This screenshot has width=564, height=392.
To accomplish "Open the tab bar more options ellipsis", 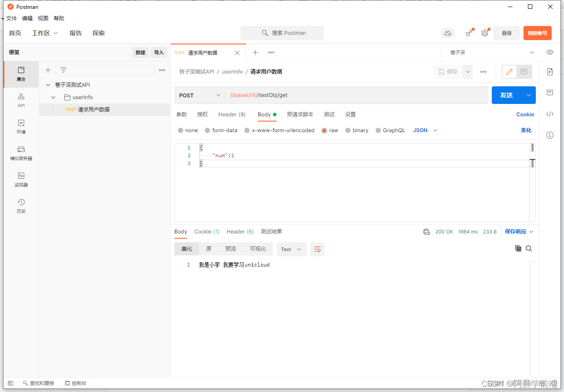I will [x=271, y=52].
